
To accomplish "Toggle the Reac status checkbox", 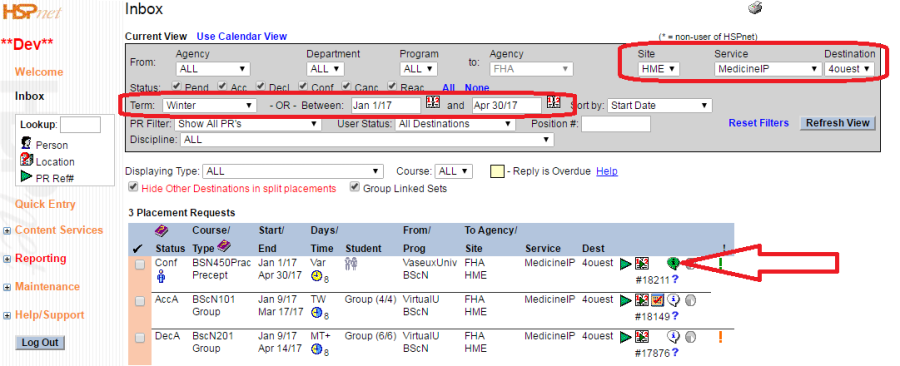I will (x=392, y=87).
